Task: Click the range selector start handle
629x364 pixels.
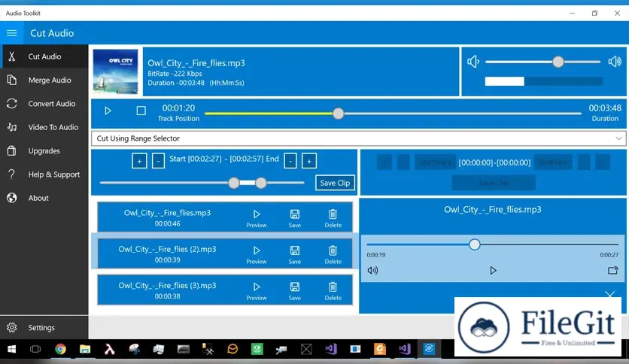Action: 234,184
